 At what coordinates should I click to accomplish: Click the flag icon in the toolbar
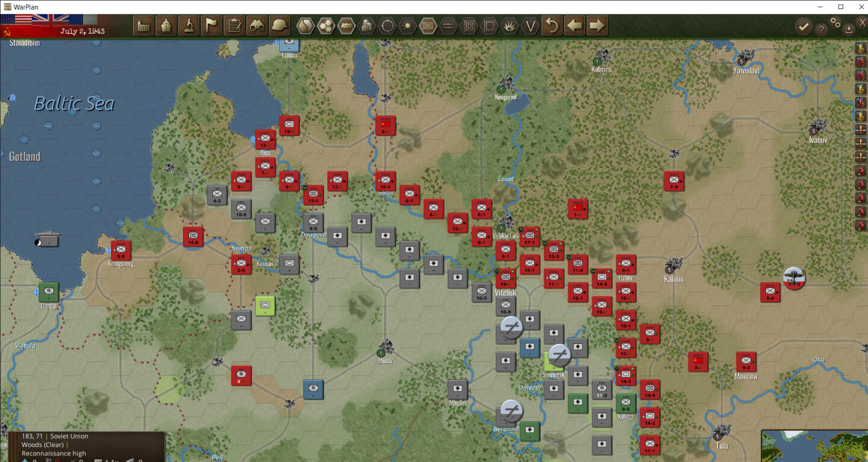[x=211, y=26]
